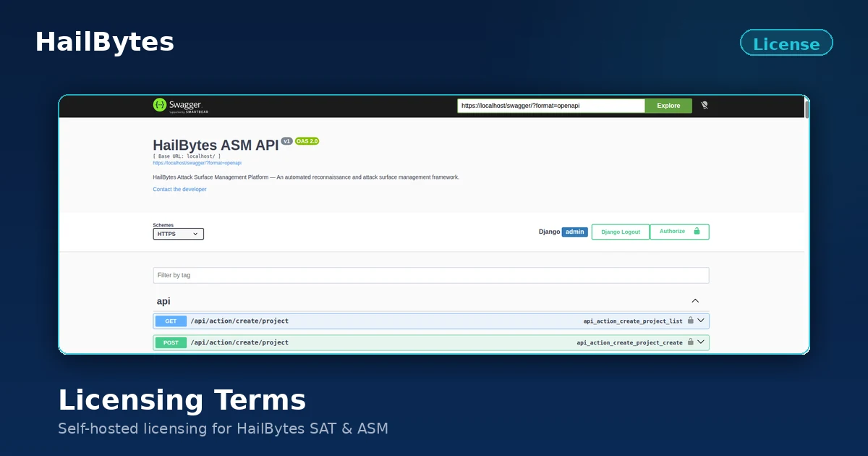The height and width of the screenshot is (456, 868).
Task: Click the Swagger logo
Action: click(182, 106)
